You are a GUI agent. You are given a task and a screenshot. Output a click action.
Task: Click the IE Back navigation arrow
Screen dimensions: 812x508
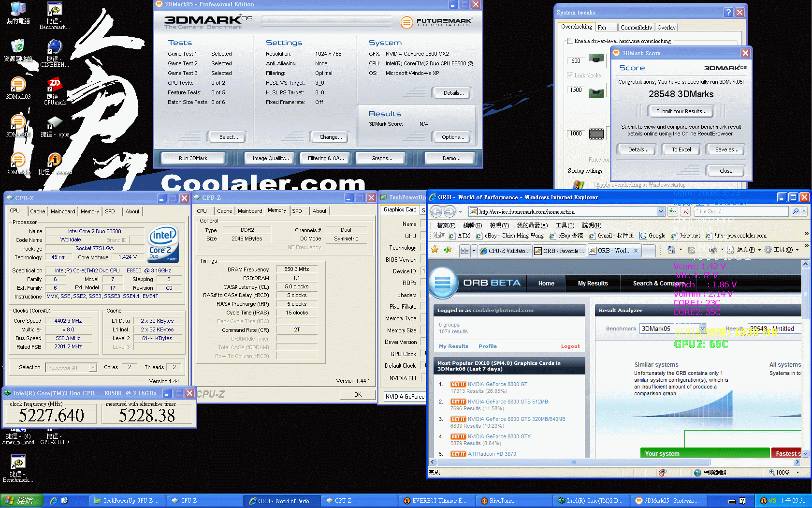(436, 211)
